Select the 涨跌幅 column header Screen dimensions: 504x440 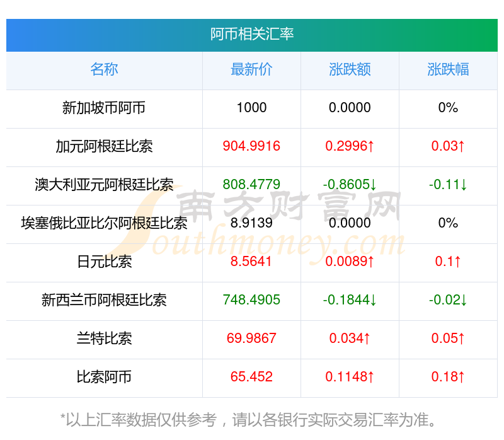(448, 69)
